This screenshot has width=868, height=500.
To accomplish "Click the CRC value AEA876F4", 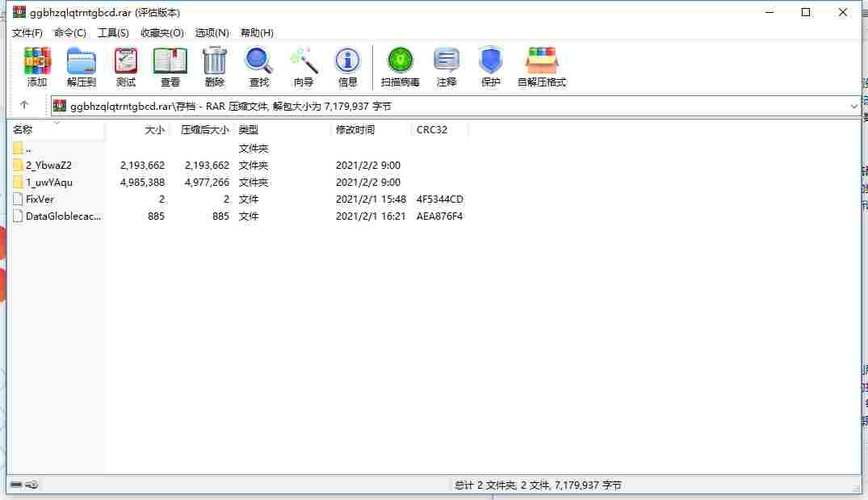I will [x=439, y=216].
